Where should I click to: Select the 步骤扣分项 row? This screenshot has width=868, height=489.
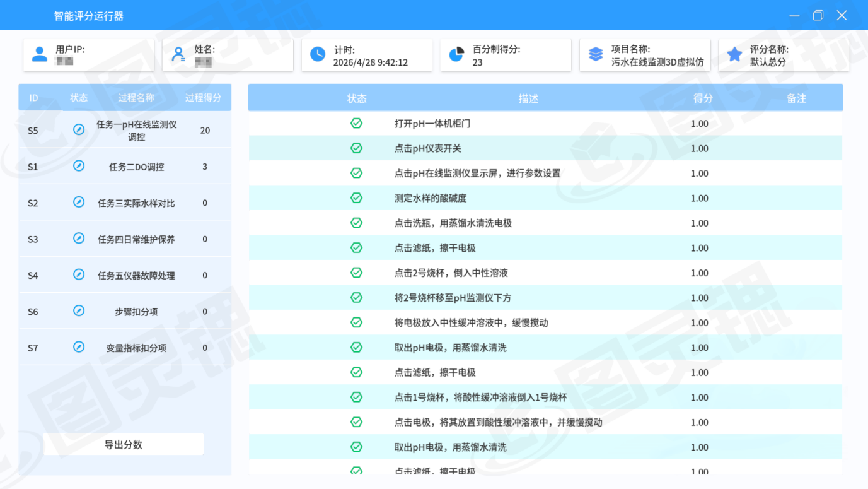(136, 312)
